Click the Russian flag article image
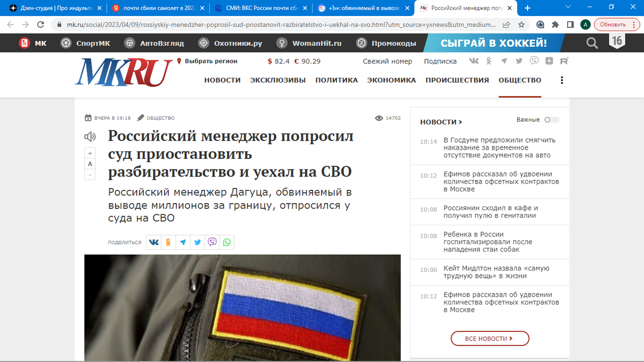Screen dimensions: 644x362 click(243, 308)
